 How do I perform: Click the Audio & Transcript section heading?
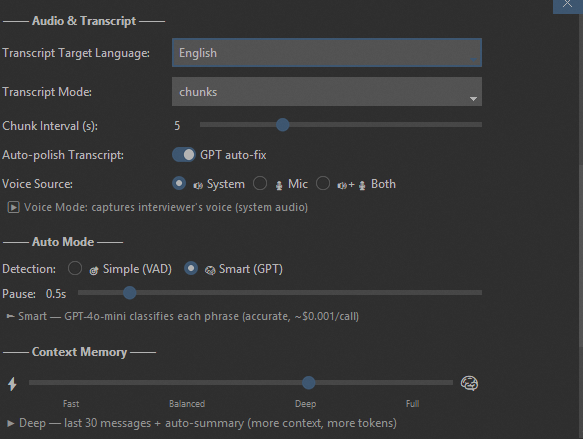coord(84,21)
